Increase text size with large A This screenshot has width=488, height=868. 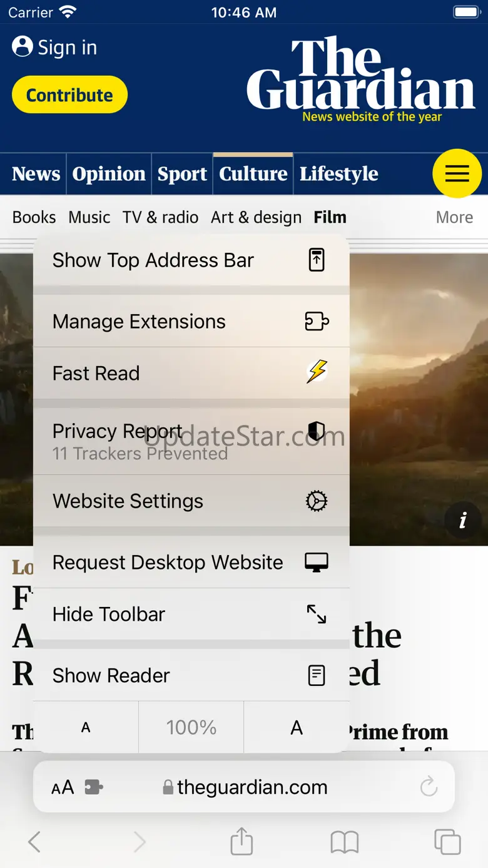tap(297, 727)
